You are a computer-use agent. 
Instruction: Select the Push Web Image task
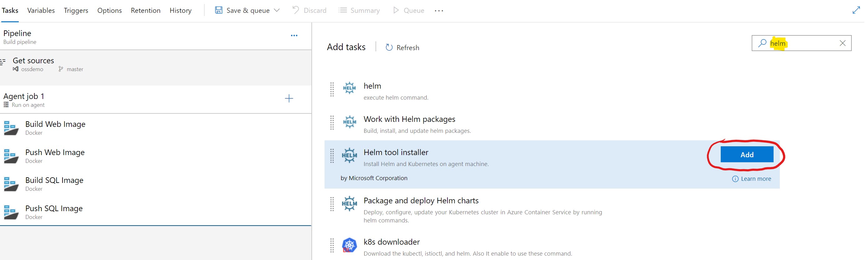click(156, 156)
